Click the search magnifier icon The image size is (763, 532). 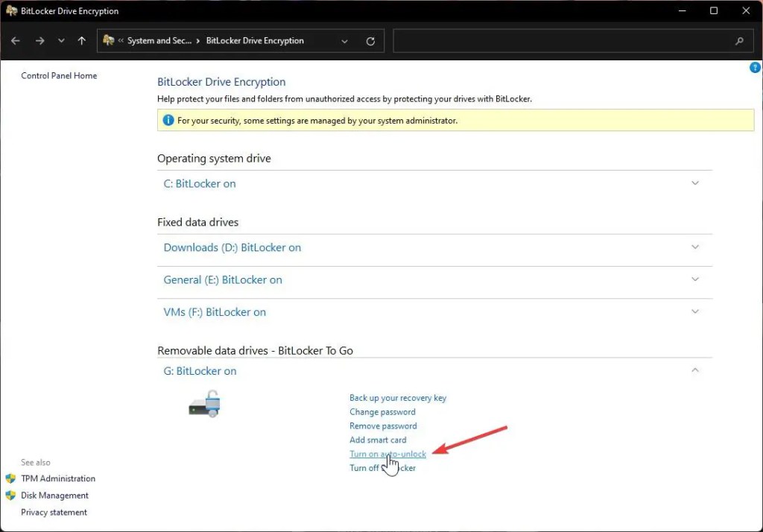tap(739, 42)
